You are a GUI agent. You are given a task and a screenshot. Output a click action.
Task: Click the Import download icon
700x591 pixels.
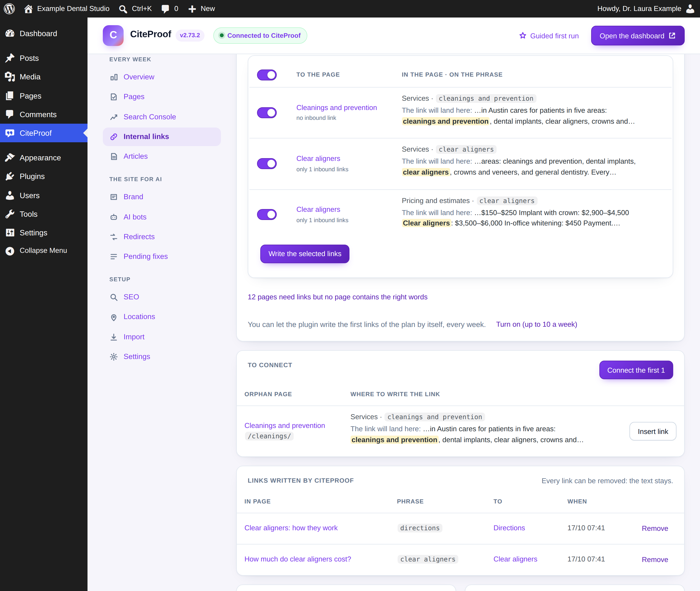click(x=114, y=337)
